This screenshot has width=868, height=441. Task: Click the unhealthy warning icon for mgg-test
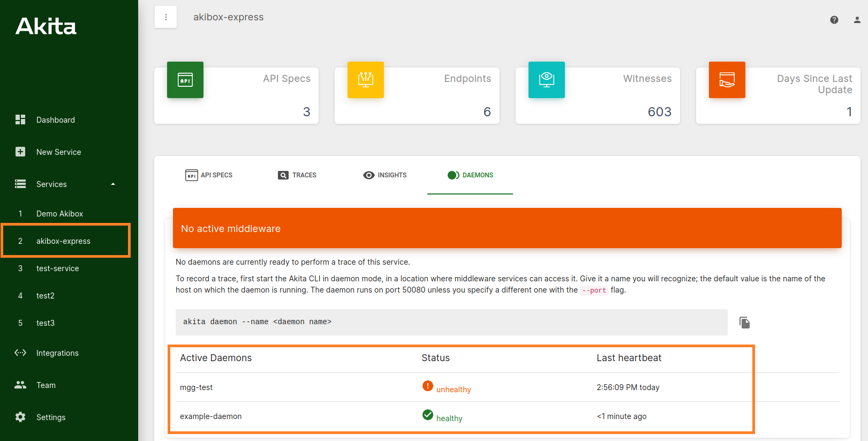pos(428,386)
